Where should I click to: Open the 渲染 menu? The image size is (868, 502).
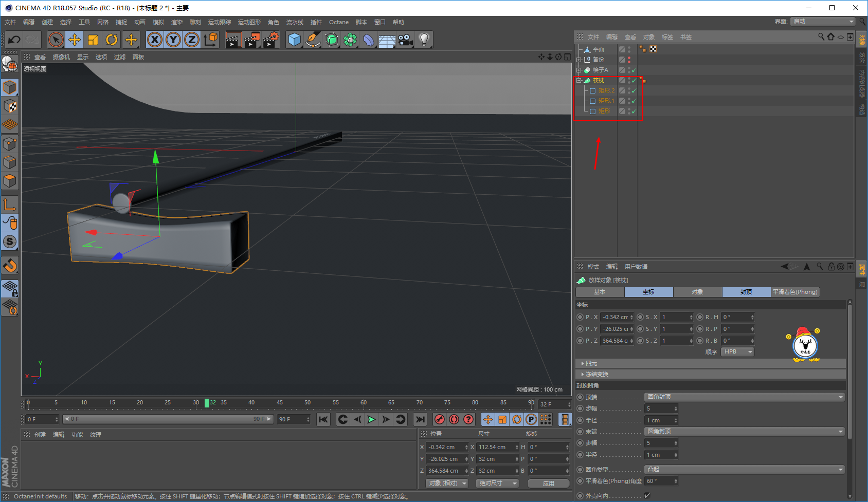point(177,22)
